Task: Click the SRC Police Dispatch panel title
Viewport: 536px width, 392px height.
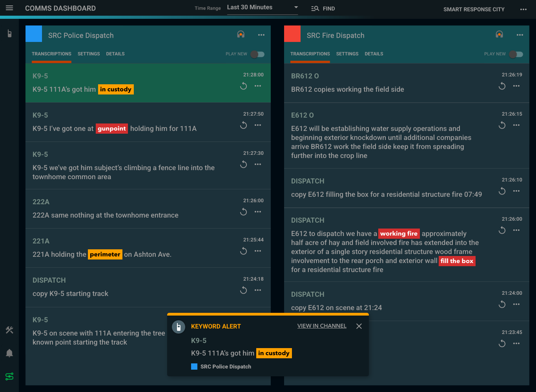Action: (x=81, y=35)
